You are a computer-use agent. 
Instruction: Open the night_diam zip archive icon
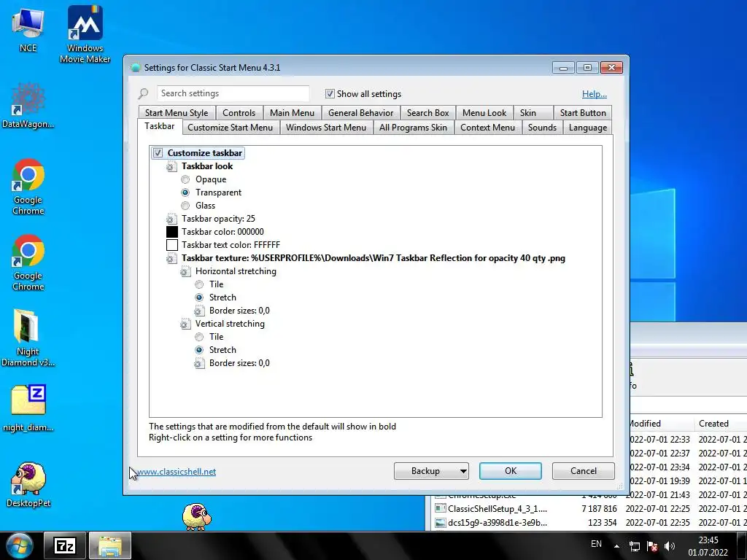28,408
